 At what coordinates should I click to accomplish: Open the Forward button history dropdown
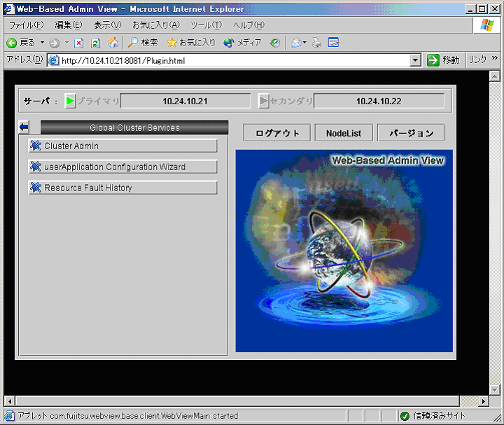pos(67,43)
